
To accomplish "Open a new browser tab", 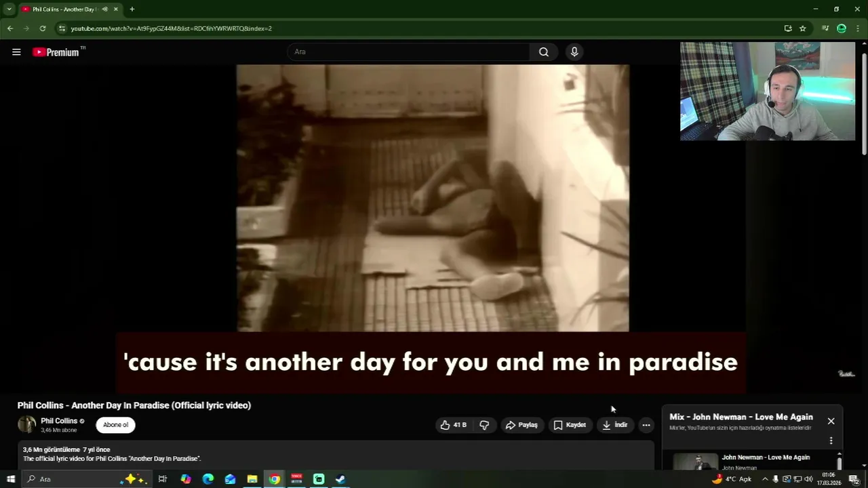I will pos(132,9).
